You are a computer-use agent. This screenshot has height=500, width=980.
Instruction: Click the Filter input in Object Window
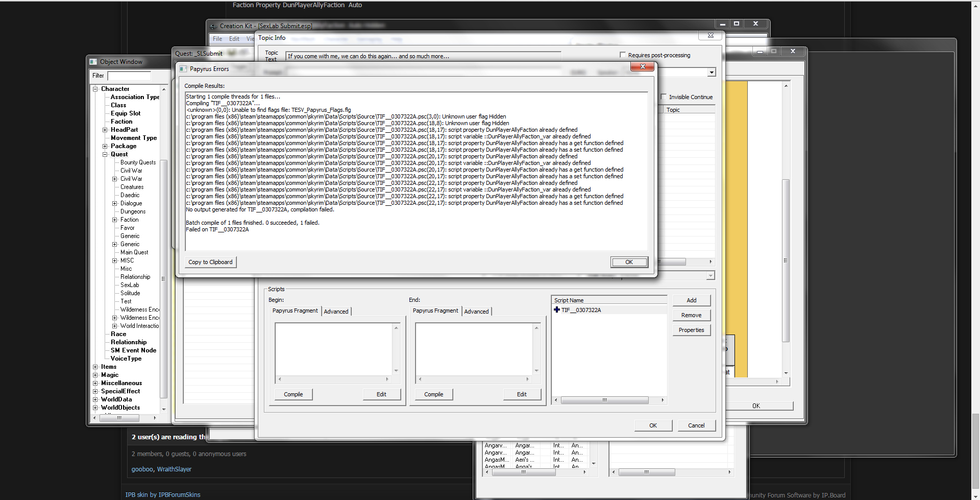click(x=129, y=76)
